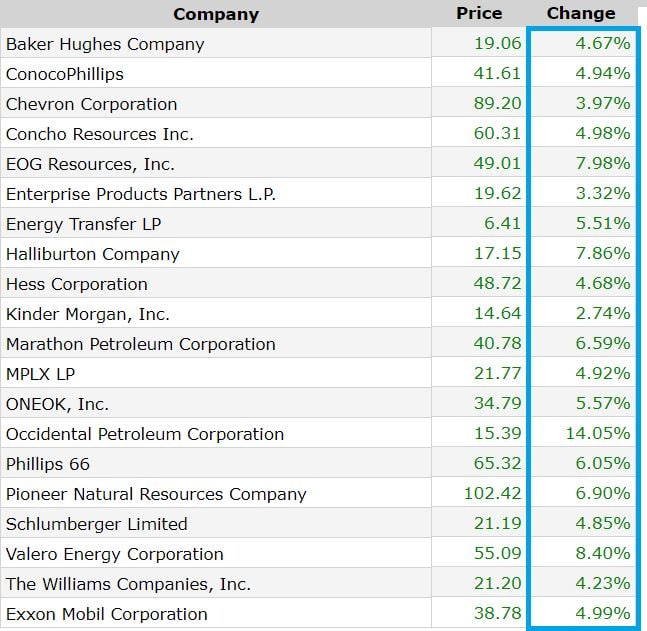Open Enterprise Products Partners L.P.
The width and height of the screenshot is (647, 631).
(x=140, y=194)
